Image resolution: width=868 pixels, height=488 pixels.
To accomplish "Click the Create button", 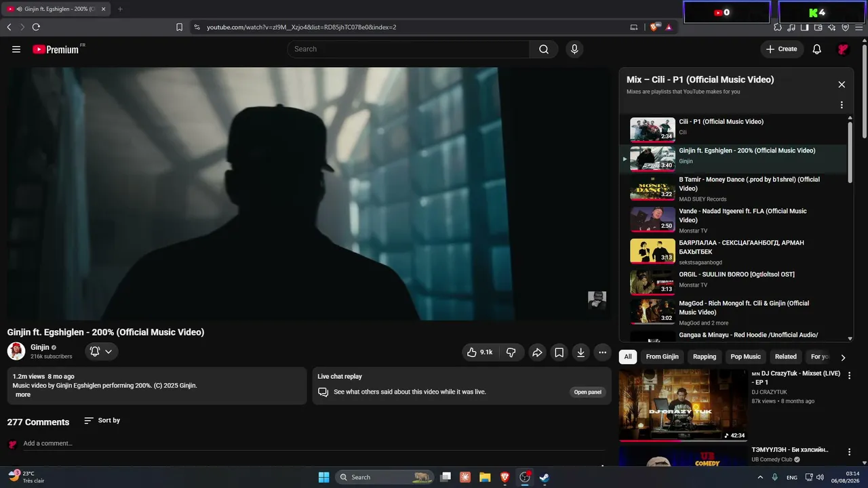I will 782,49.
